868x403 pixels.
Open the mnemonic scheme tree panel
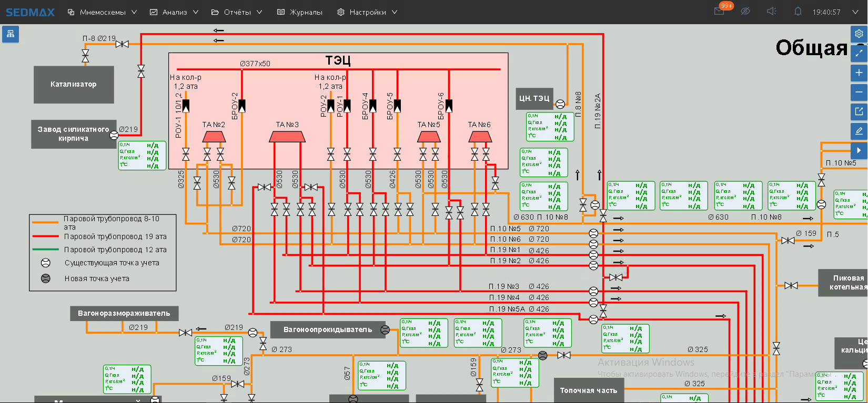[x=11, y=35]
